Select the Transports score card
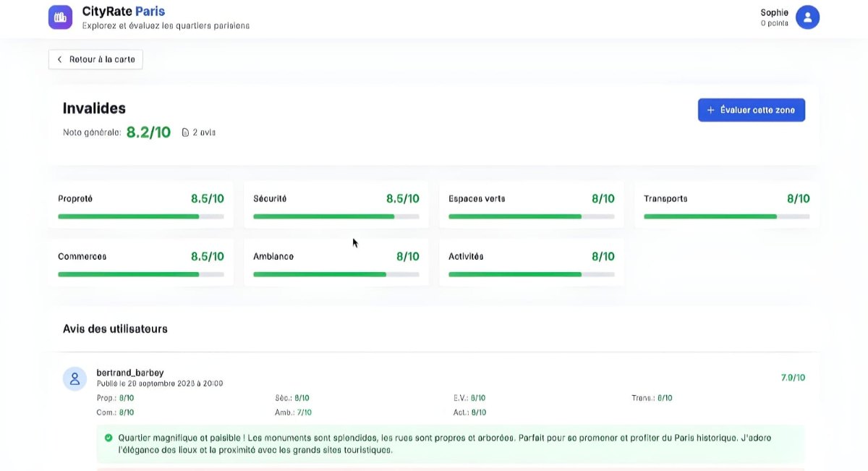 click(726, 204)
